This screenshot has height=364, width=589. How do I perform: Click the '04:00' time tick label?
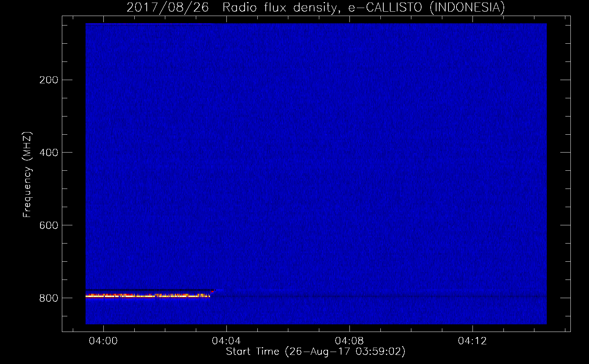[x=103, y=341]
